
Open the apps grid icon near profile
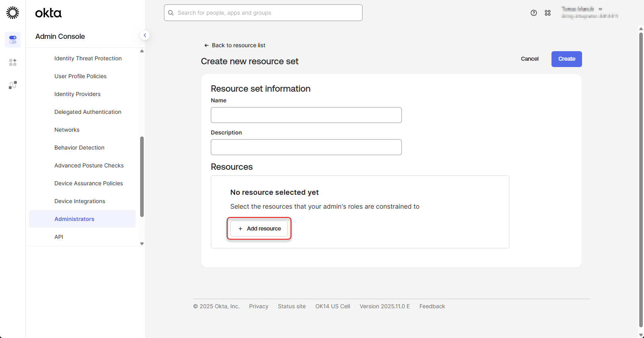click(x=548, y=13)
